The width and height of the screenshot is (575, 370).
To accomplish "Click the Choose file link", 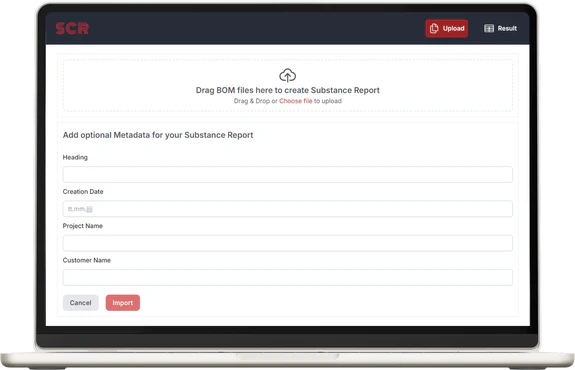I will click(296, 101).
